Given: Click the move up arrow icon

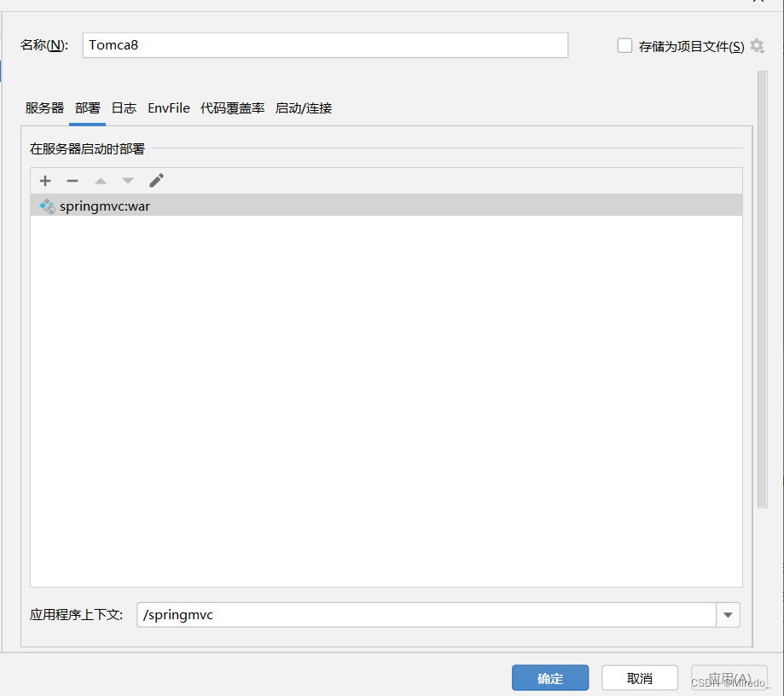Looking at the screenshot, I should pyautogui.click(x=101, y=181).
